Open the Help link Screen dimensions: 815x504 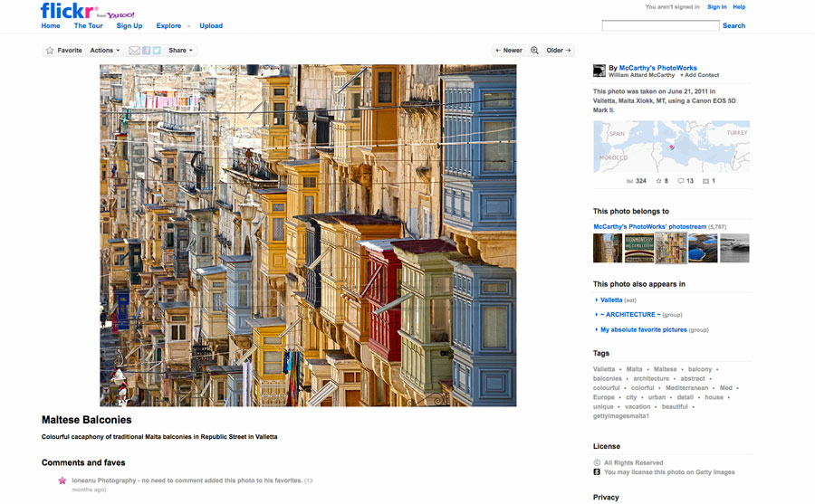pos(739,6)
